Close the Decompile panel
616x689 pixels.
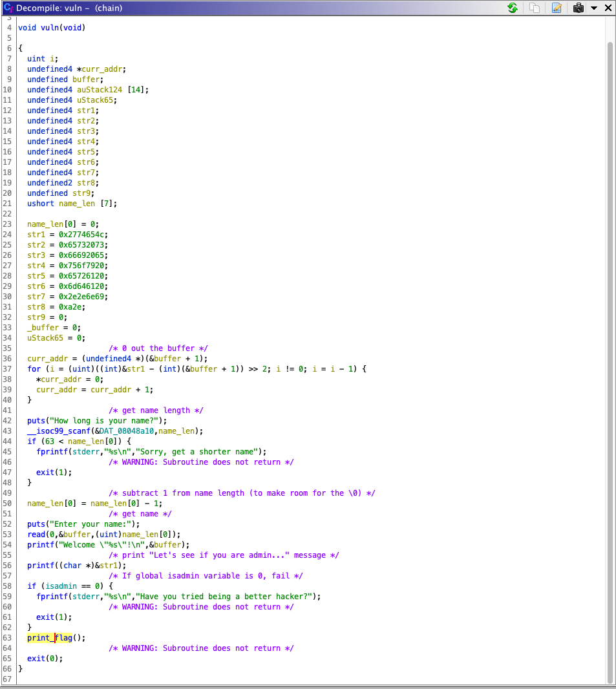(608, 8)
